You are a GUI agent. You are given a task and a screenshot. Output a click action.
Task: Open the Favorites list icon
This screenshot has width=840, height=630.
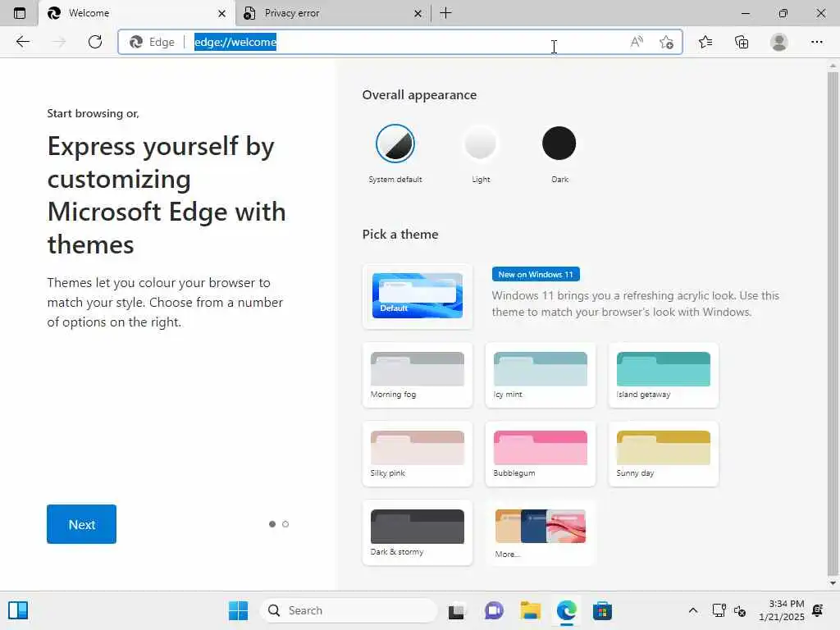[x=705, y=42]
